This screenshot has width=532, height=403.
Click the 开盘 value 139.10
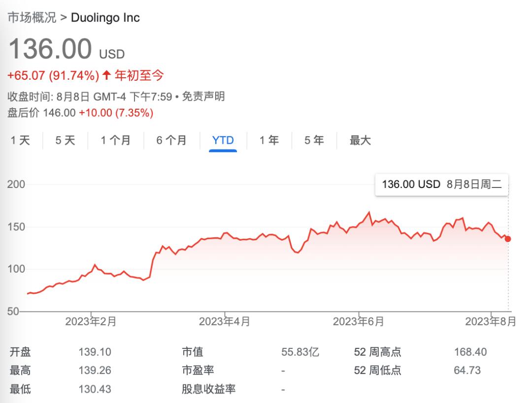[x=95, y=352]
